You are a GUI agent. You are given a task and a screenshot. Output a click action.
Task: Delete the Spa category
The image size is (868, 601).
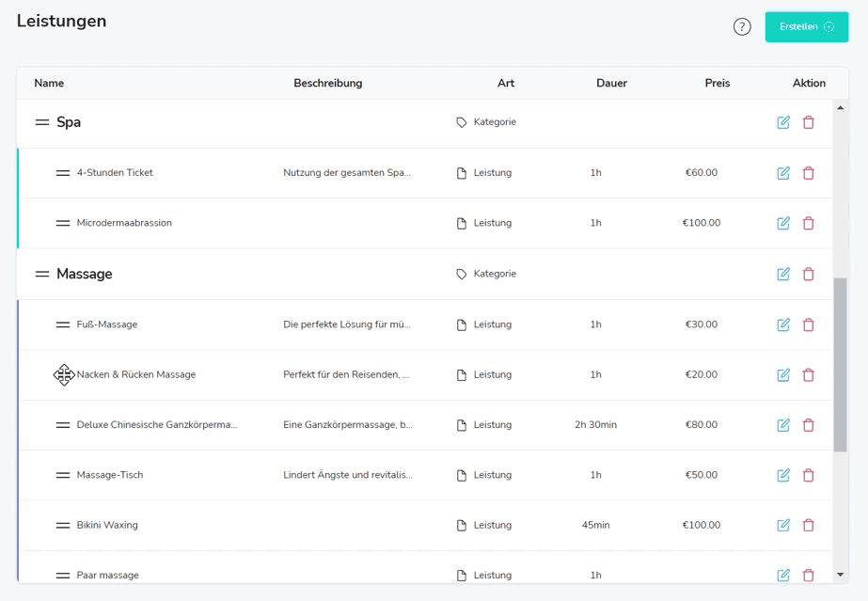pyautogui.click(x=808, y=122)
